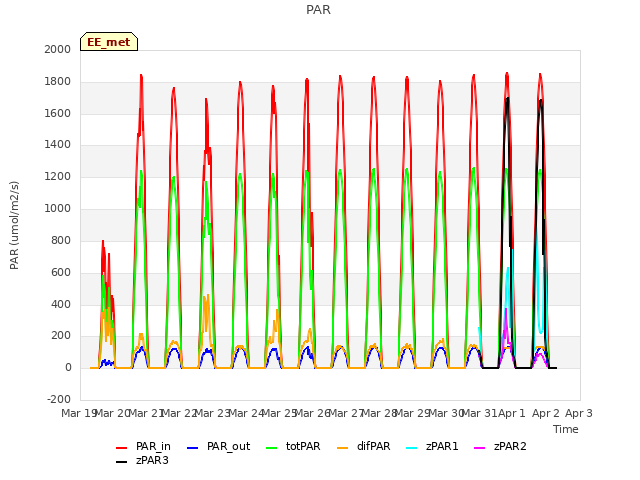Click the black zPAR3 peak on Apr 1
The image size is (640, 480).
click(x=507, y=99)
